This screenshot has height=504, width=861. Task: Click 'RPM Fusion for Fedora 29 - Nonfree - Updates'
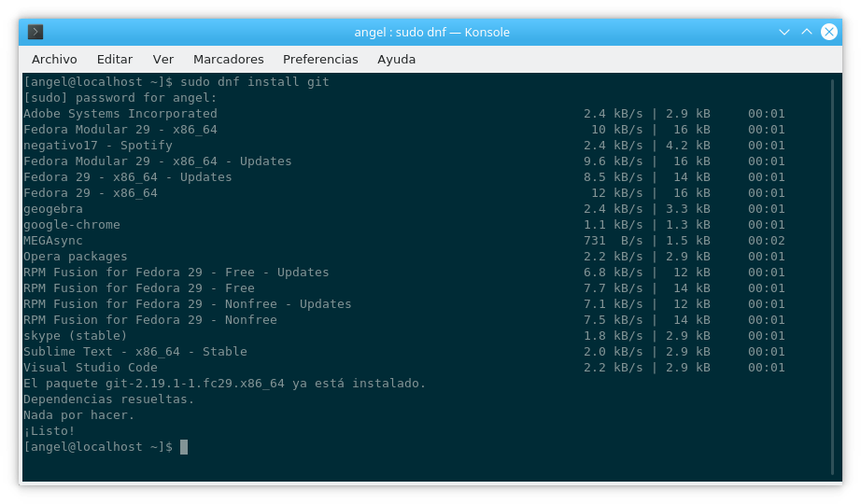[x=188, y=304]
